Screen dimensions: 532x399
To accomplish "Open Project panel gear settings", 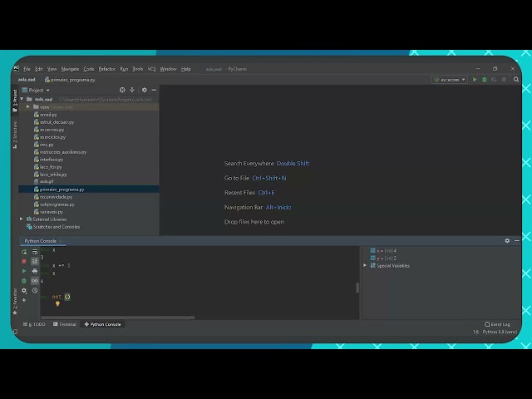I will coord(144,90).
